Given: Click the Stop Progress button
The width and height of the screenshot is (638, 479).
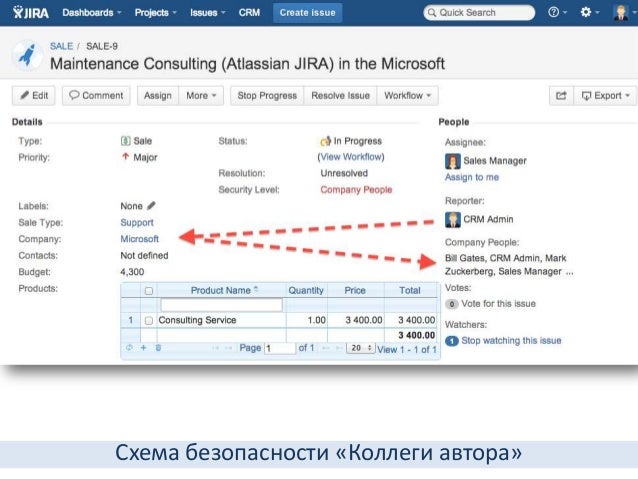Looking at the screenshot, I should tap(267, 96).
